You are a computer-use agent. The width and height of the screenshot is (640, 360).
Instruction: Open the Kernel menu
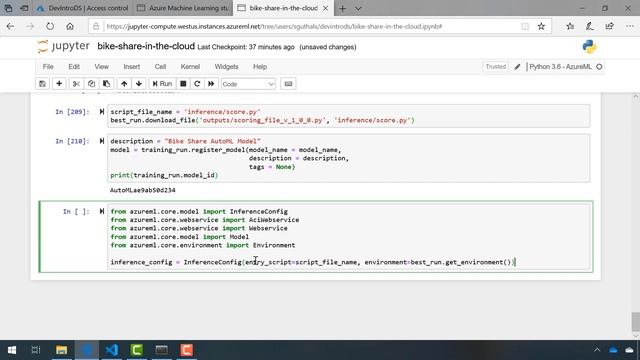pos(190,67)
